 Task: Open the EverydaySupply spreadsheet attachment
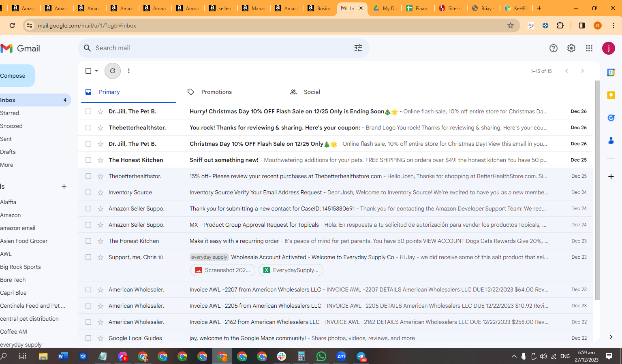click(291, 270)
